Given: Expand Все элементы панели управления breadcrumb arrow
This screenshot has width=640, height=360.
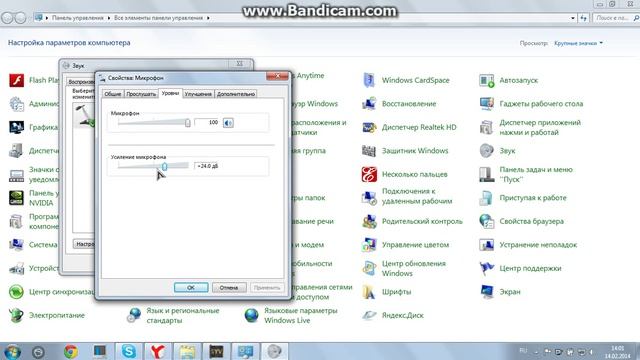Looking at the screenshot, I should pos(208,18).
